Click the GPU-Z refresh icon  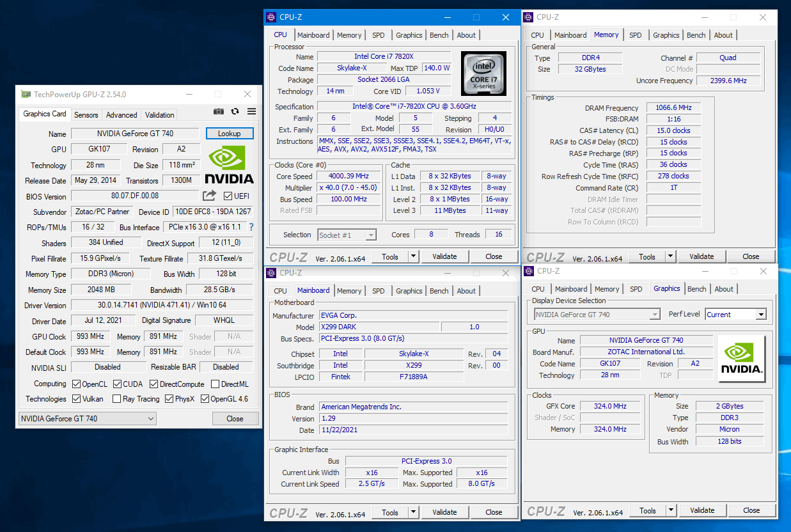point(235,111)
